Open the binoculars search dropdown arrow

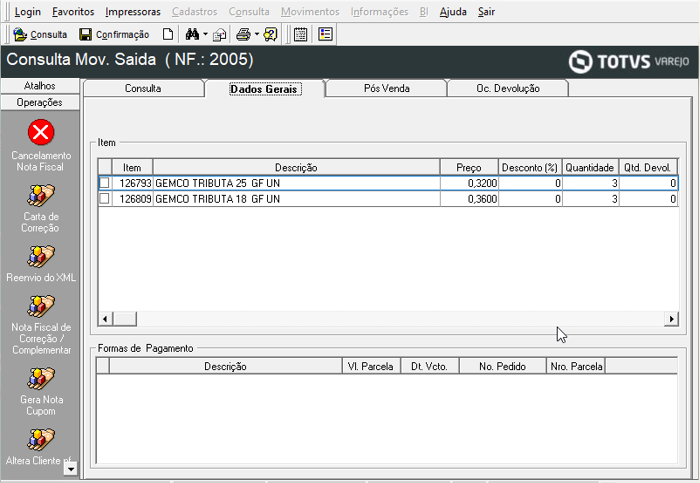(x=205, y=34)
